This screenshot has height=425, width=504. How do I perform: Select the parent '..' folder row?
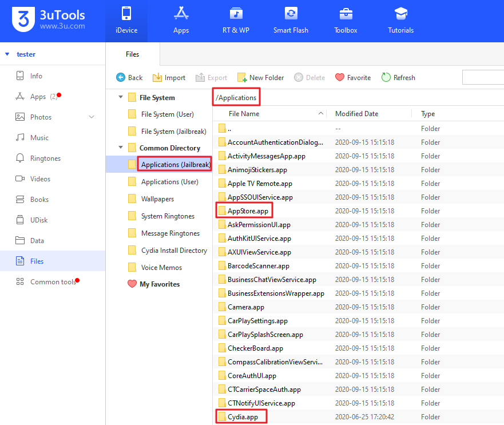(358, 129)
